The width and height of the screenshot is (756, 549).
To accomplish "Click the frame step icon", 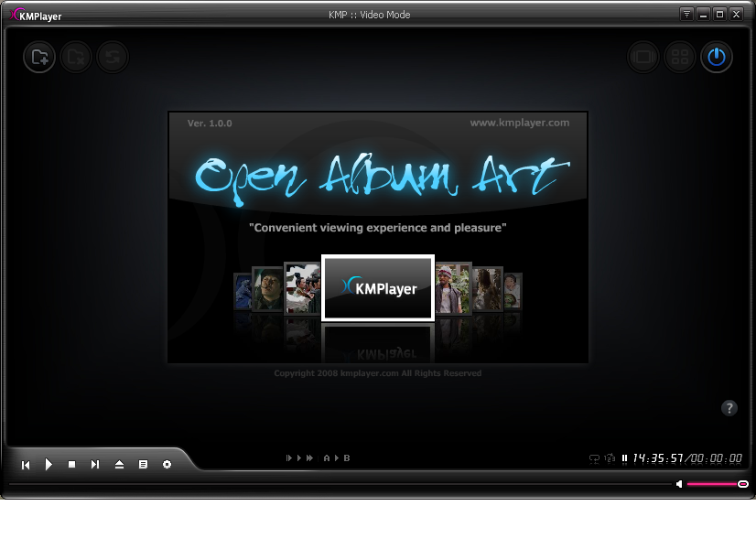I will click(289, 457).
